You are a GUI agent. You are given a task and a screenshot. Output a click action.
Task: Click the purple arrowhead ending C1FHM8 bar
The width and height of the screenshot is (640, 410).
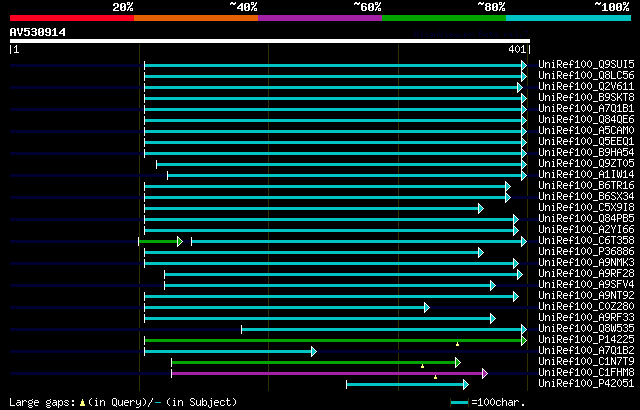click(485, 373)
